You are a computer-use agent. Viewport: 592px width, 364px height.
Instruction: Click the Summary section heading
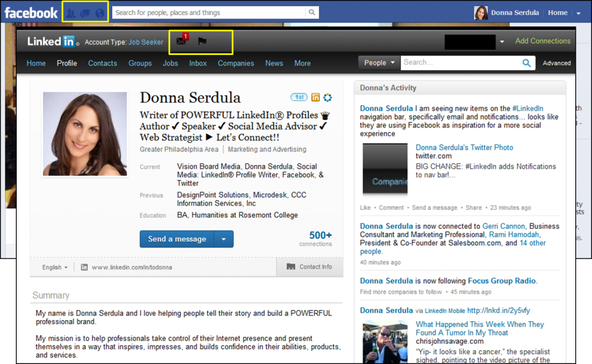(x=51, y=295)
